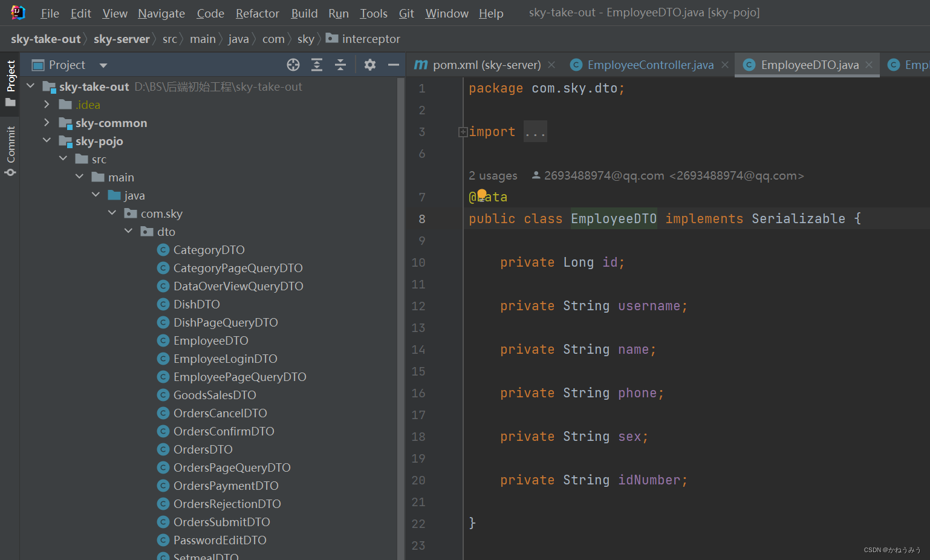The width and height of the screenshot is (930, 560).
Task: Hide the Project panel with minimize icon
Action: pyautogui.click(x=394, y=65)
